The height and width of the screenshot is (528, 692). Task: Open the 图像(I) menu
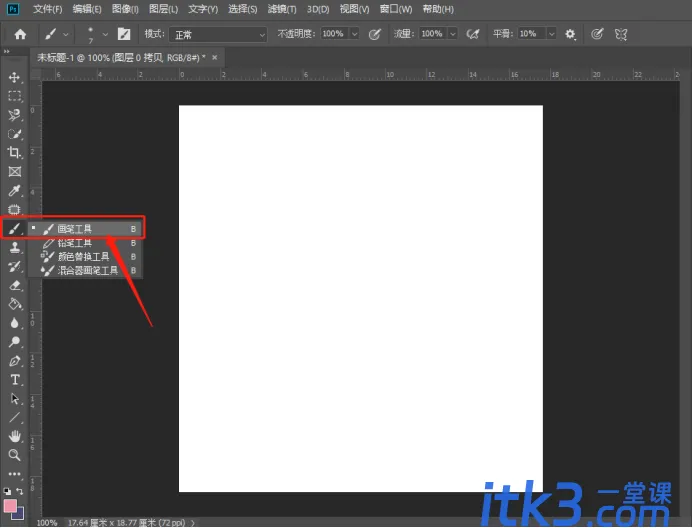(125, 9)
